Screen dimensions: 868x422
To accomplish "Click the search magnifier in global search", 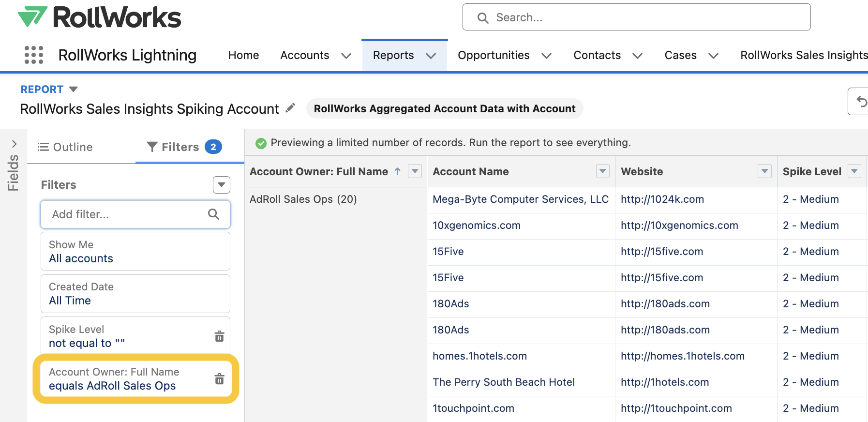I will click(x=483, y=18).
